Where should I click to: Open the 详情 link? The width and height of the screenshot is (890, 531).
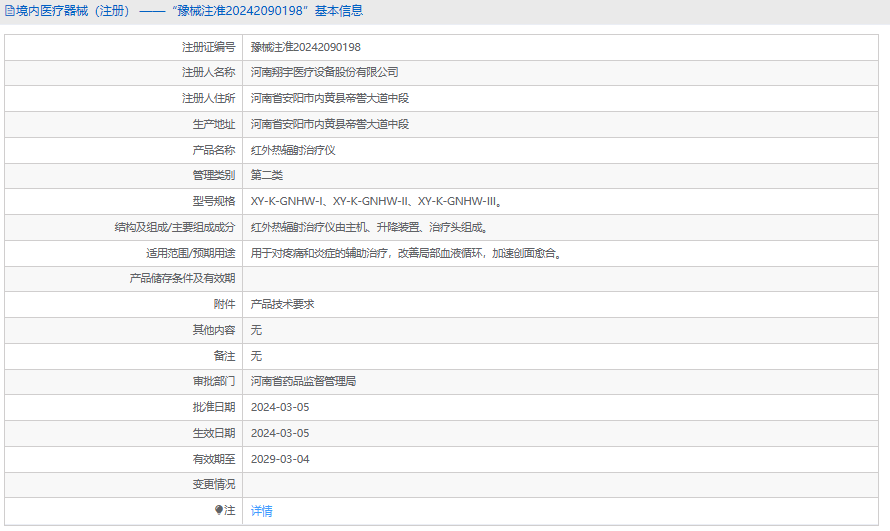coord(262,511)
